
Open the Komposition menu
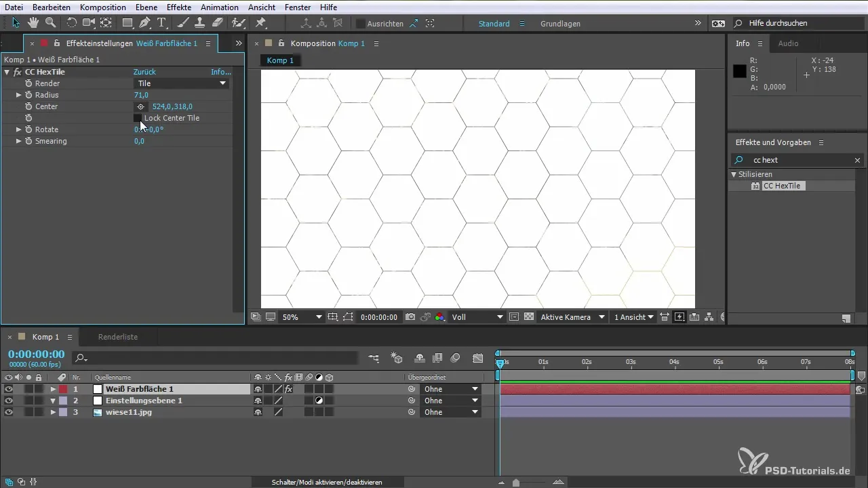[x=102, y=7]
